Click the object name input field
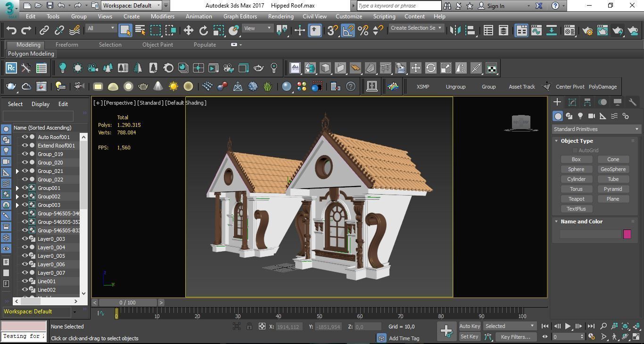The image size is (644, 344). pos(591,234)
